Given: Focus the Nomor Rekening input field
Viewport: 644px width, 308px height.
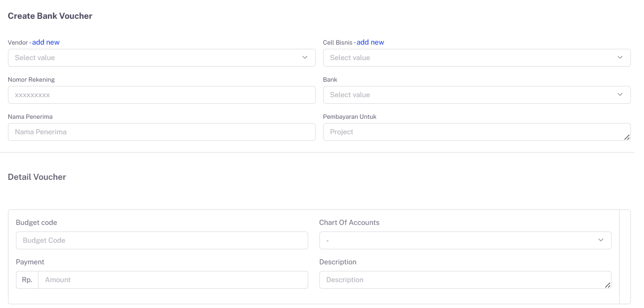Looking at the screenshot, I should (161, 95).
